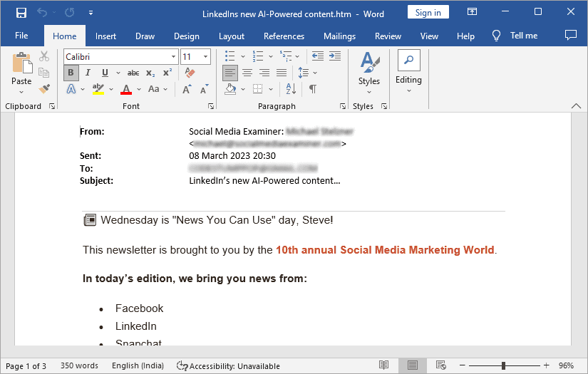
Task: Click the Sort A-Z icon
Action: (291, 89)
